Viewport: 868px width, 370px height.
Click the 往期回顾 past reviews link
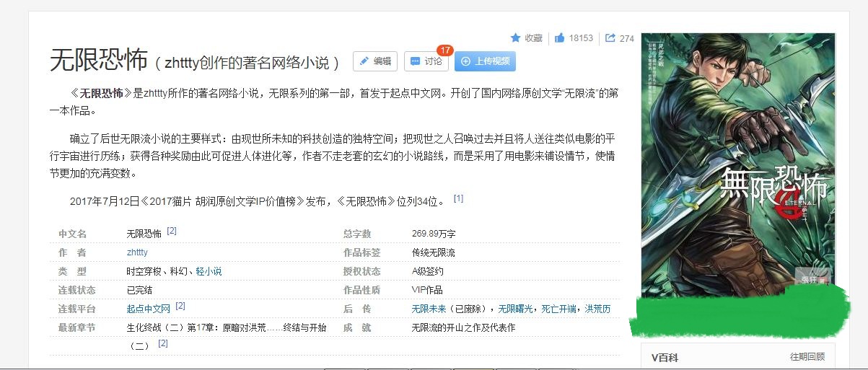tap(807, 357)
